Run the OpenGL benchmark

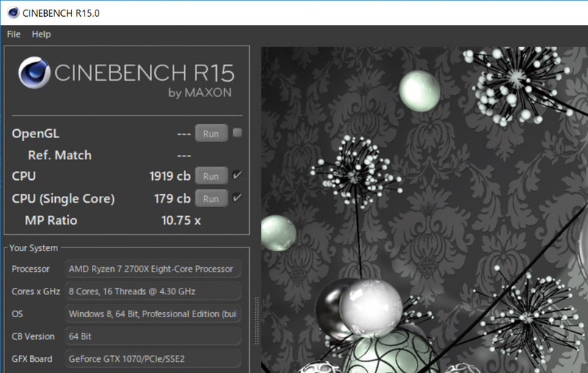211,134
